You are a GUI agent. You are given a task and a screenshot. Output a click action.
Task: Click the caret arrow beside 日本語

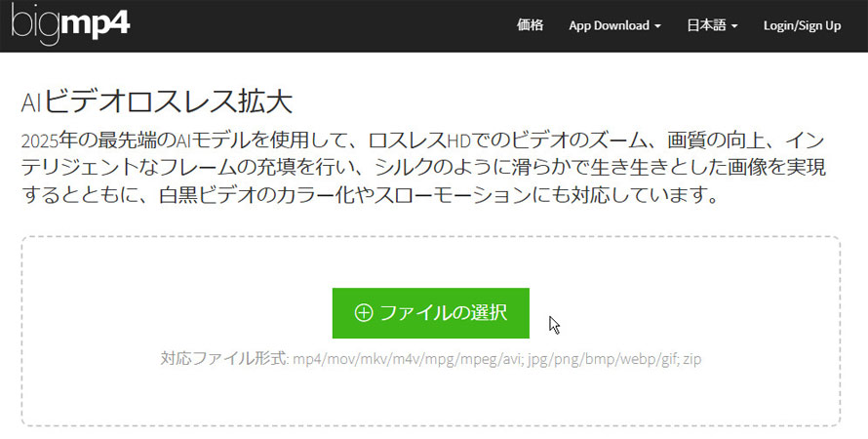click(734, 26)
